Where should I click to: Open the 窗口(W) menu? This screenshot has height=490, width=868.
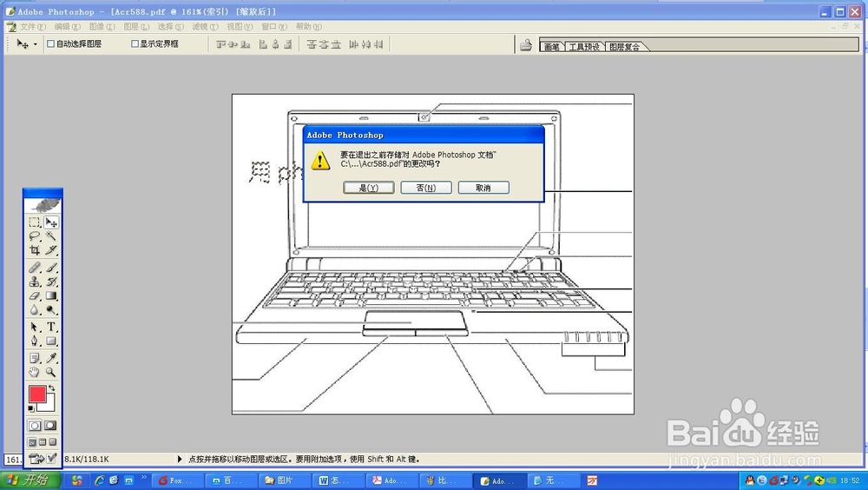pyautogui.click(x=274, y=27)
